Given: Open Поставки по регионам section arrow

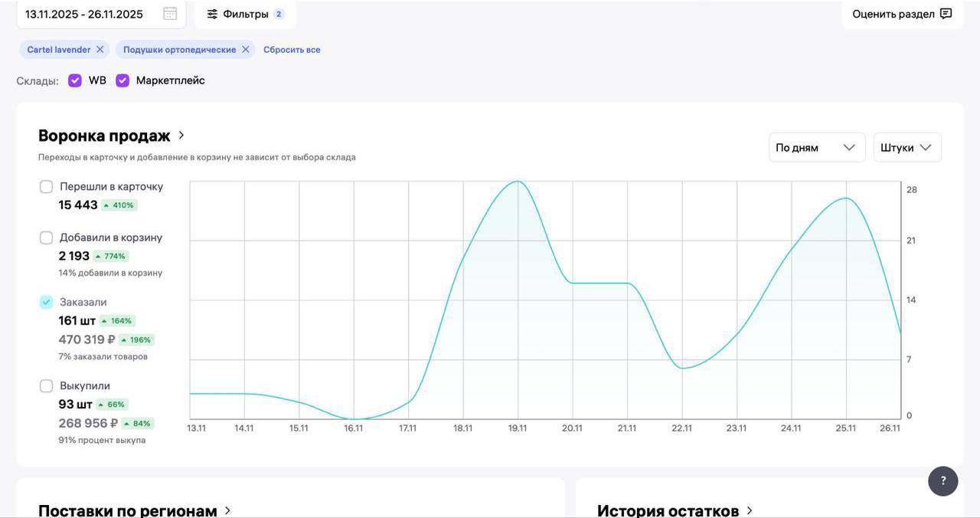Looking at the screenshot, I should tap(227, 510).
